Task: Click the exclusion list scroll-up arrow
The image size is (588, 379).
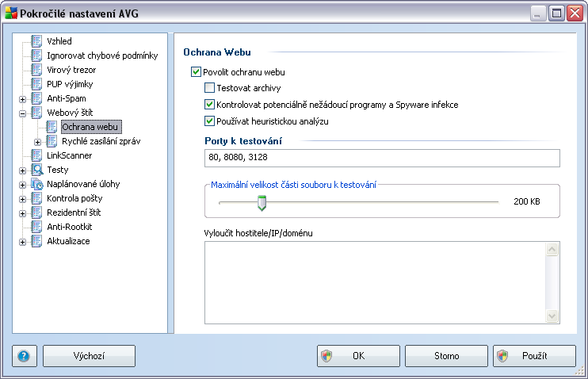Action: pyautogui.click(x=552, y=249)
